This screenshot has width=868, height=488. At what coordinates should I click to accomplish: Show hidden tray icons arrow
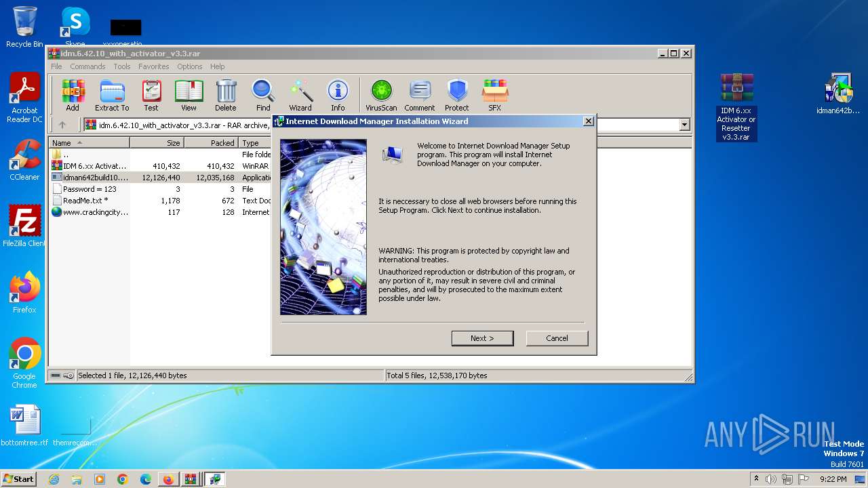tap(756, 479)
